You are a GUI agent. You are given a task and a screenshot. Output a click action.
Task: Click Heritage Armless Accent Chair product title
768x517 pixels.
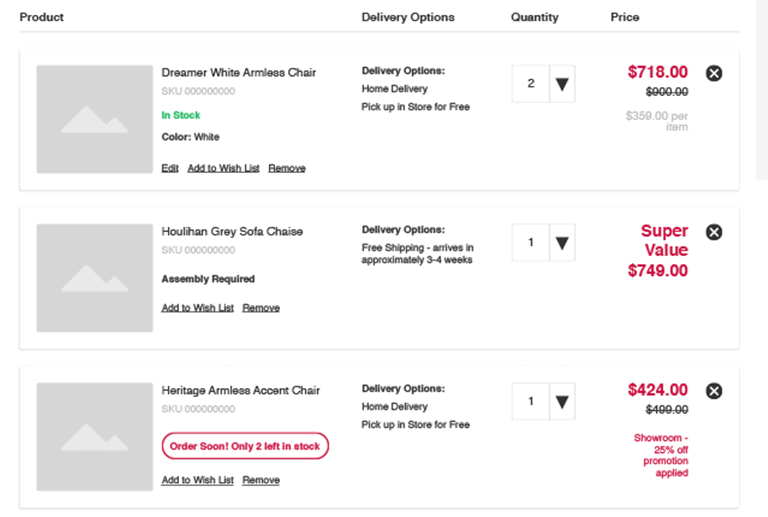pos(240,391)
